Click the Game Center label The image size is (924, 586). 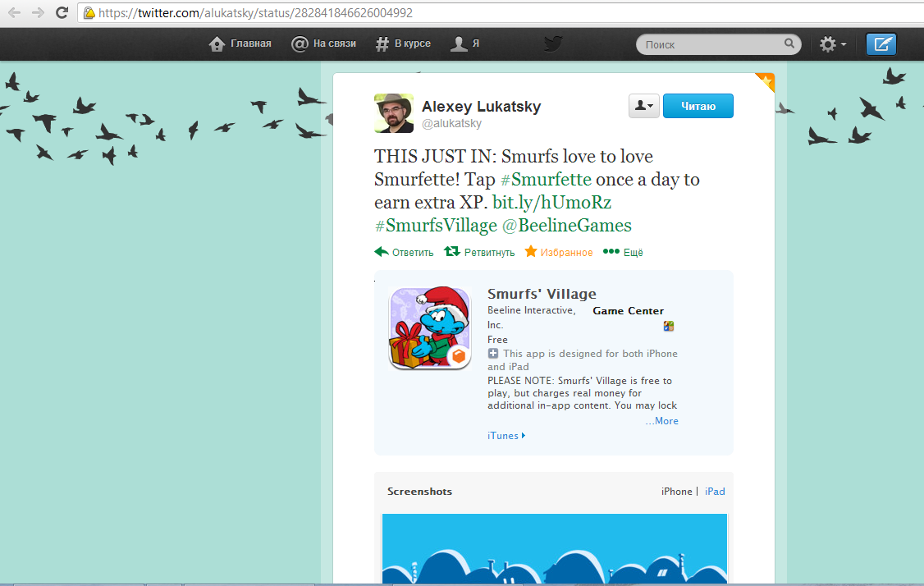click(629, 311)
